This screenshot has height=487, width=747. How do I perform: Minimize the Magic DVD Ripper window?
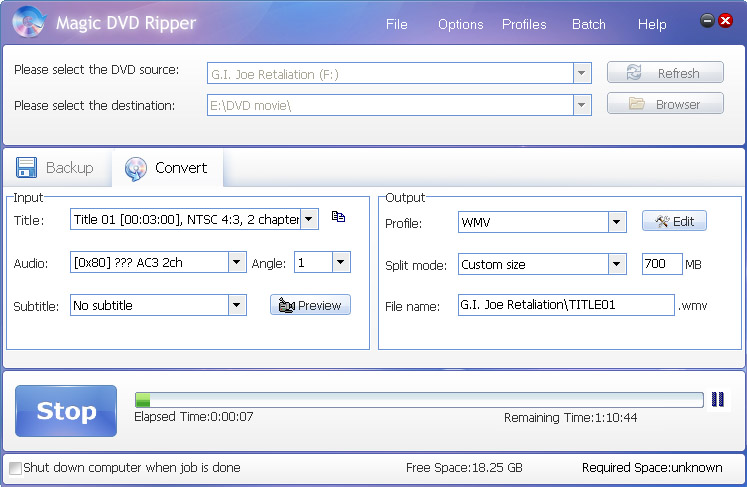pyautogui.click(x=707, y=20)
